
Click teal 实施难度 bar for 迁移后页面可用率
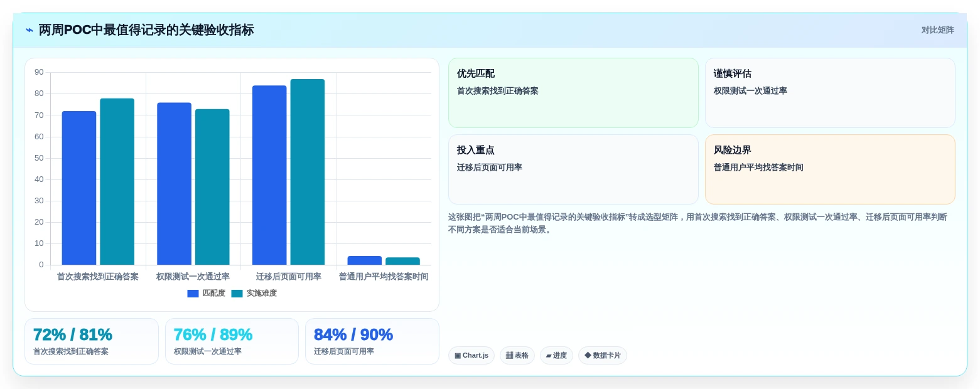308,172
